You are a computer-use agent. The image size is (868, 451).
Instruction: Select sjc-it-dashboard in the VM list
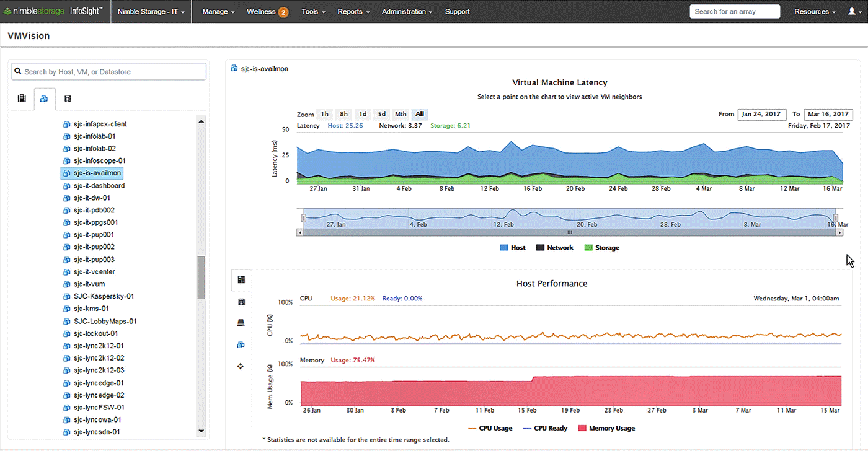click(99, 185)
